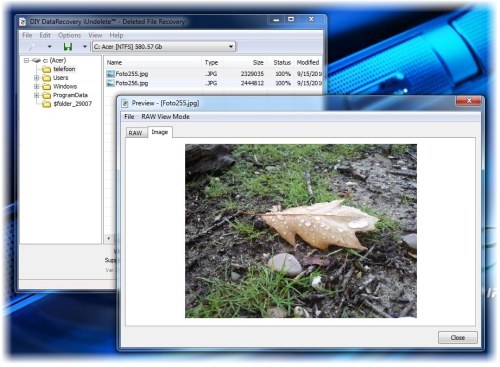The width and height of the screenshot is (500, 367).
Task: Sort files by Size column header
Action: coord(258,62)
